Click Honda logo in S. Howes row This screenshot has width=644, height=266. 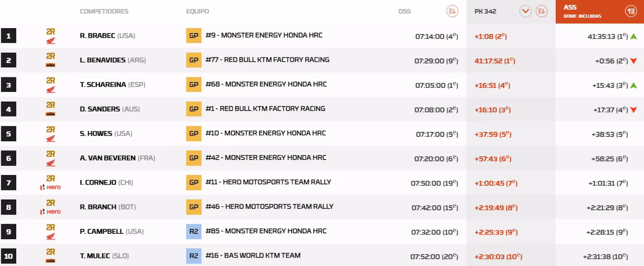[51, 139]
